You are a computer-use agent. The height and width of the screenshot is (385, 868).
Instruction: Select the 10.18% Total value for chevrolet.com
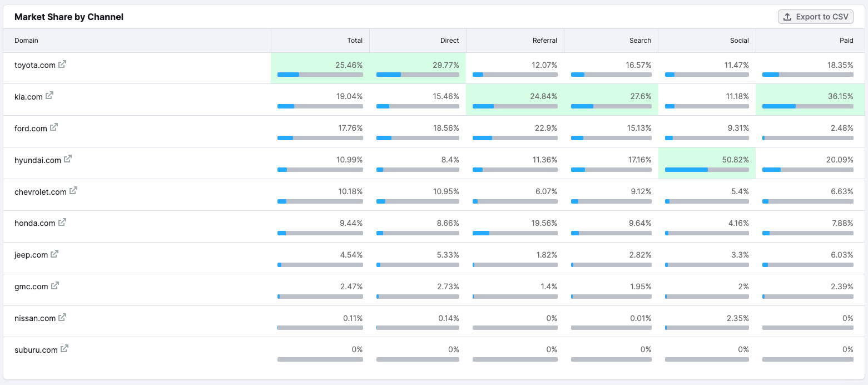[350, 192]
